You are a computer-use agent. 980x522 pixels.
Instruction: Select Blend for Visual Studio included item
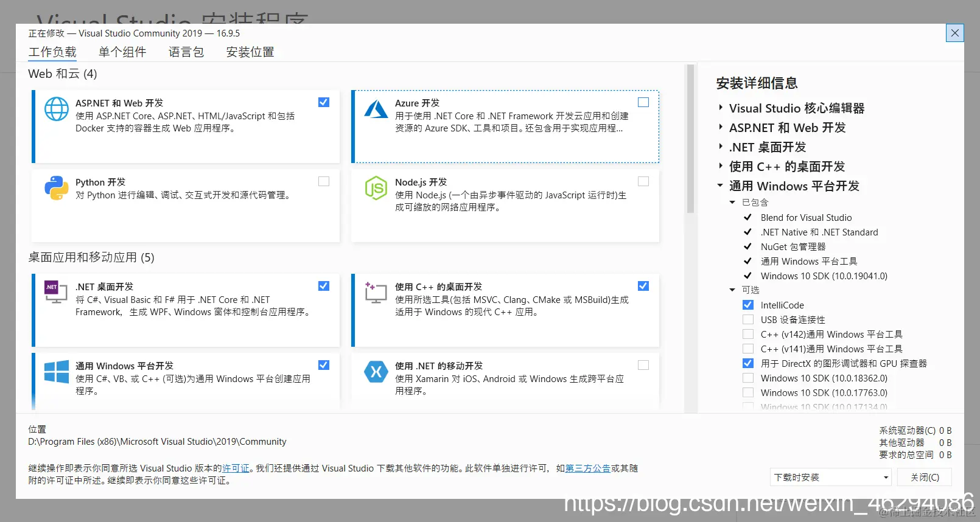[x=806, y=217]
